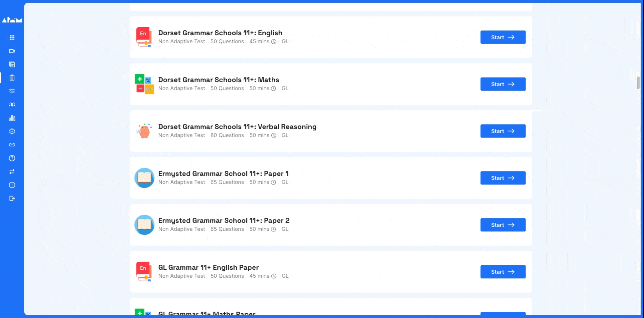Viewport: 644px width, 318px height.
Task: Click '80 Questions' in Verbal Reasoning row
Action: [x=227, y=135]
